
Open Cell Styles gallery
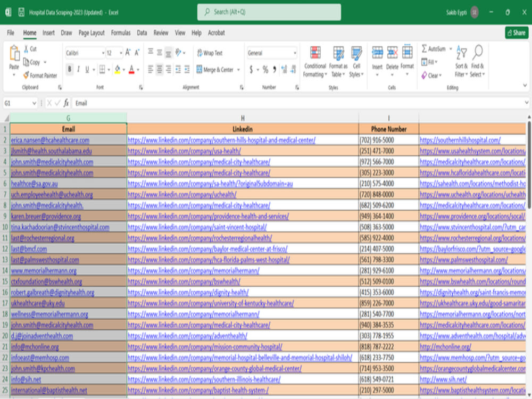(356, 62)
